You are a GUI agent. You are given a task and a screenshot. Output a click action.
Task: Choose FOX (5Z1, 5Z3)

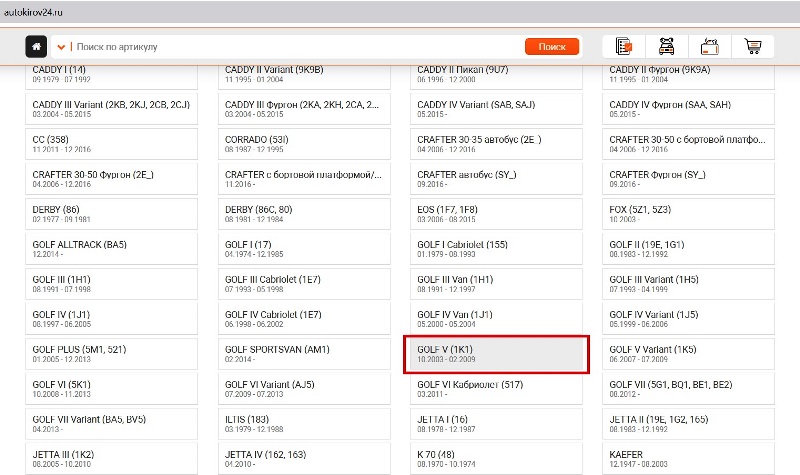[x=688, y=214]
